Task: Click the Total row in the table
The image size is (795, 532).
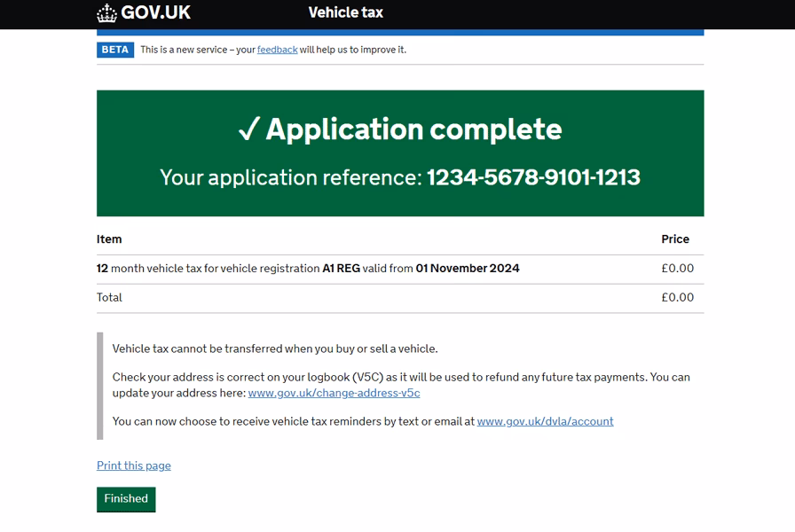Action: [x=108, y=297]
